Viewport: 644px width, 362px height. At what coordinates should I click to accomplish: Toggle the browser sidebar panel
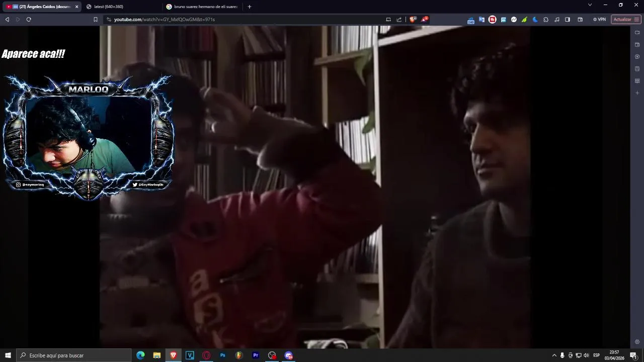[568, 19]
